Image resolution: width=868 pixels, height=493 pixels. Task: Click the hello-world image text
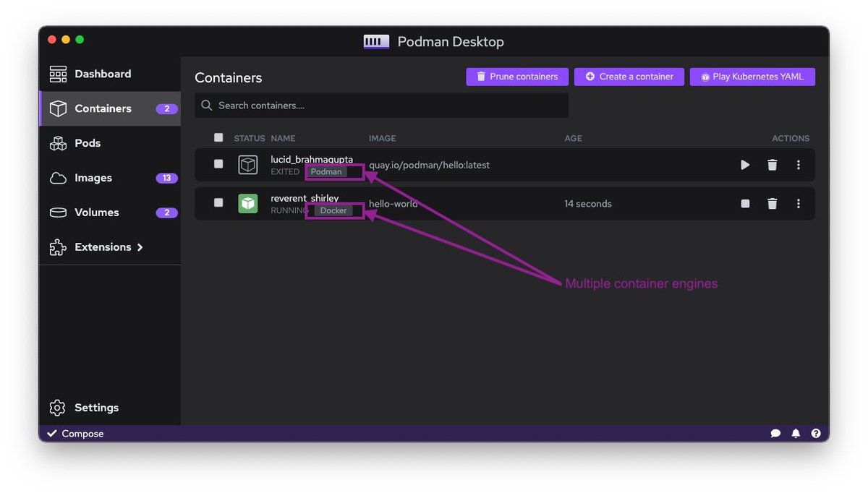(393, 204)
